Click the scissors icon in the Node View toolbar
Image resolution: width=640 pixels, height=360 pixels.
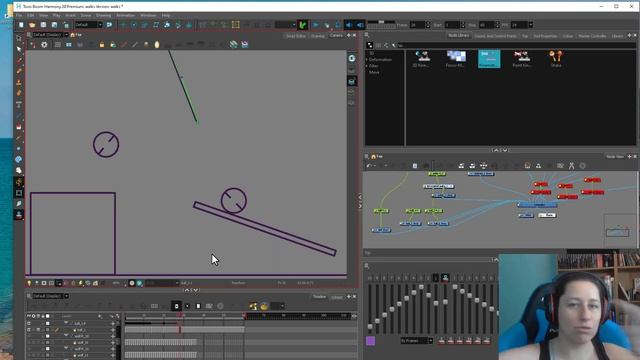pos(571,165)
